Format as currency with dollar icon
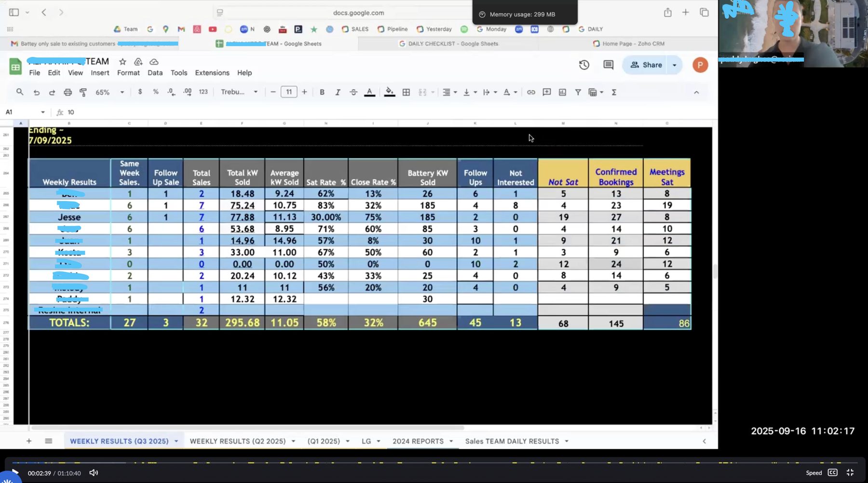Viewport: 868px width, 483px height. coord(140,92)
